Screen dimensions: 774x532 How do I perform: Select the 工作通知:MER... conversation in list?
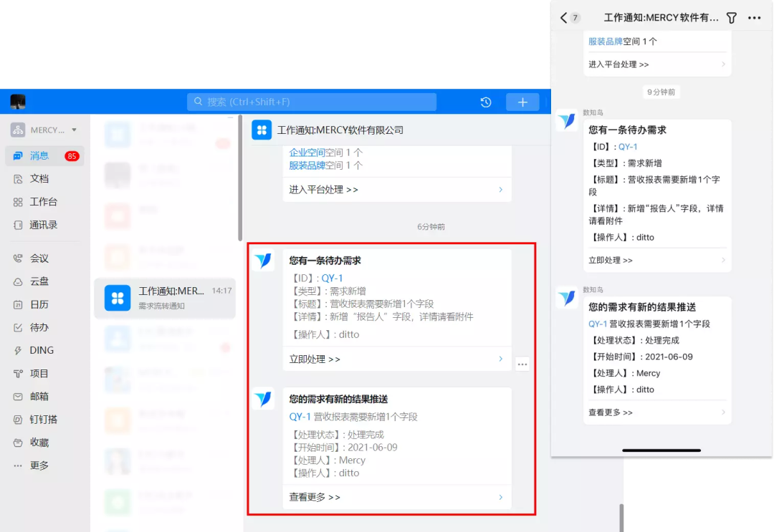pyautogui.click(x=165, y=298)
